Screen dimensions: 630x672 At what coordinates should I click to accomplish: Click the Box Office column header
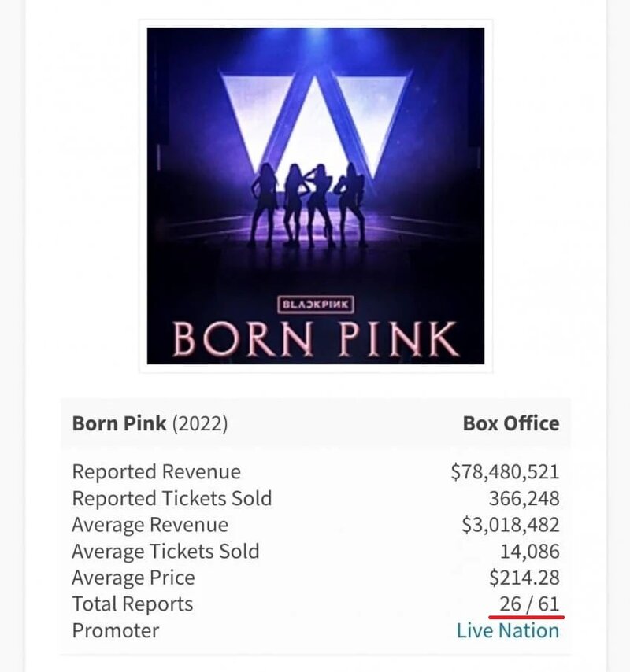pos(511,423)
